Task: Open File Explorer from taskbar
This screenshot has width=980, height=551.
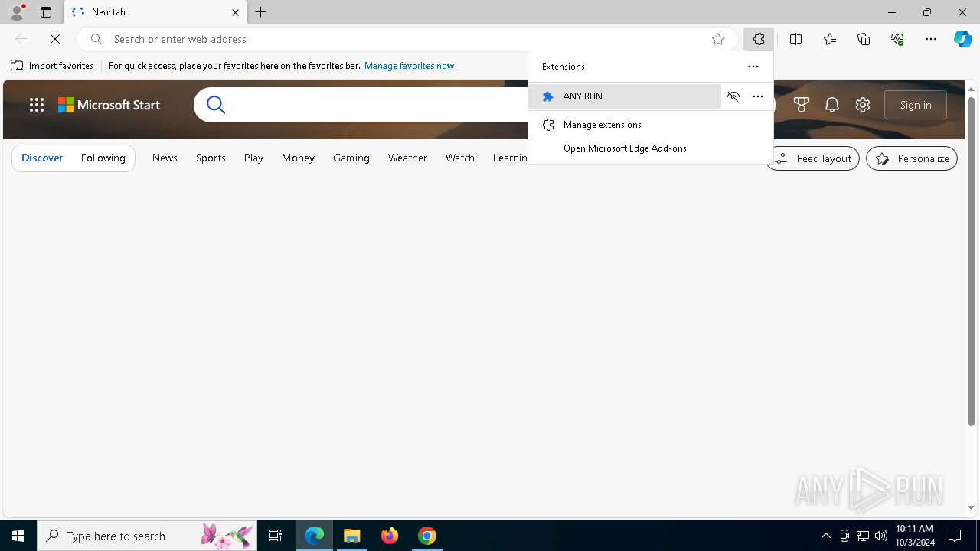Action: [x=352, y=536]
